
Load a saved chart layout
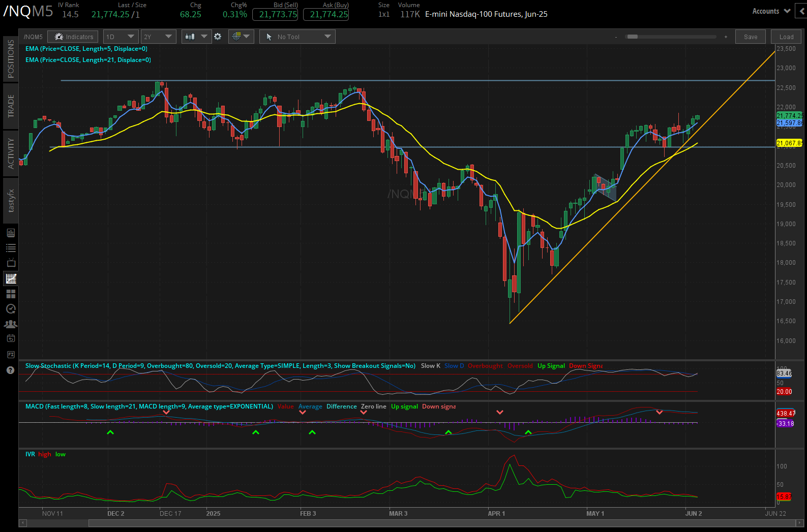tap(786, 37)
